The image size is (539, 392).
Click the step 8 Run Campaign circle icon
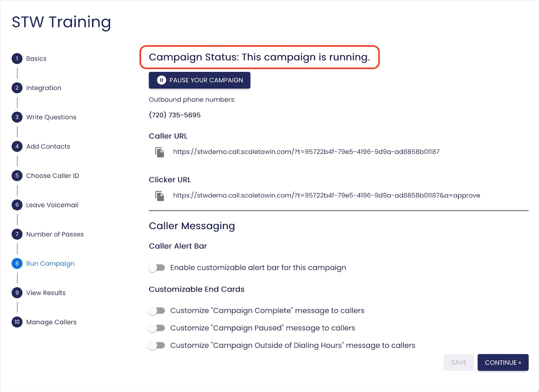point(17,264)
